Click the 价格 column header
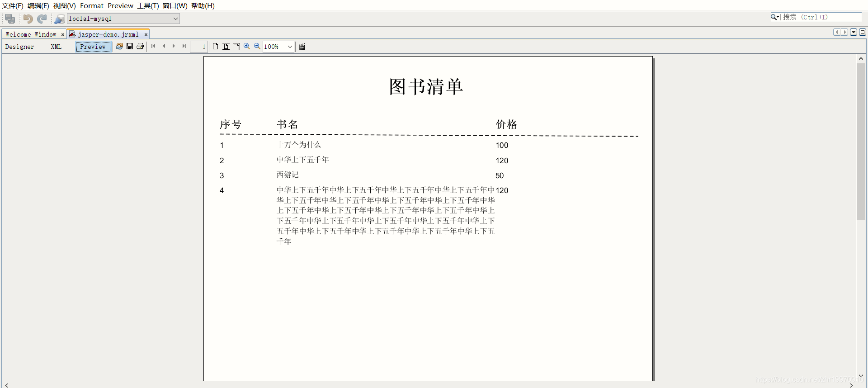 click(x=506, y=124)
